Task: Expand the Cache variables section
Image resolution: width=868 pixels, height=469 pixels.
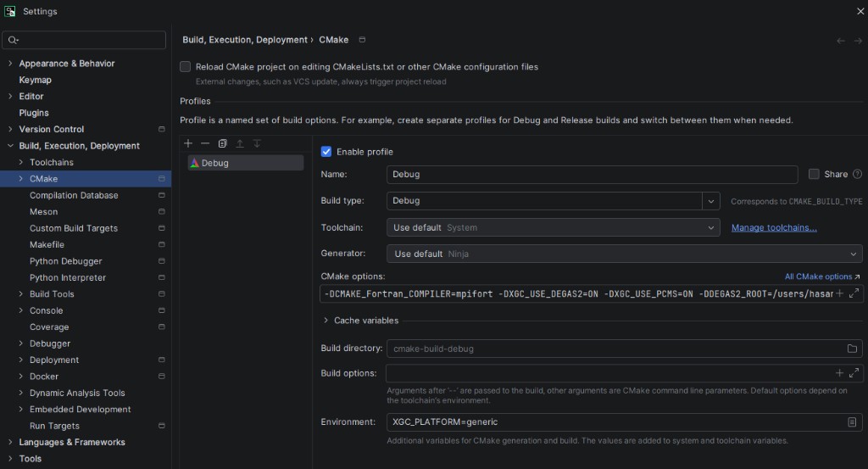Action: 326,321
